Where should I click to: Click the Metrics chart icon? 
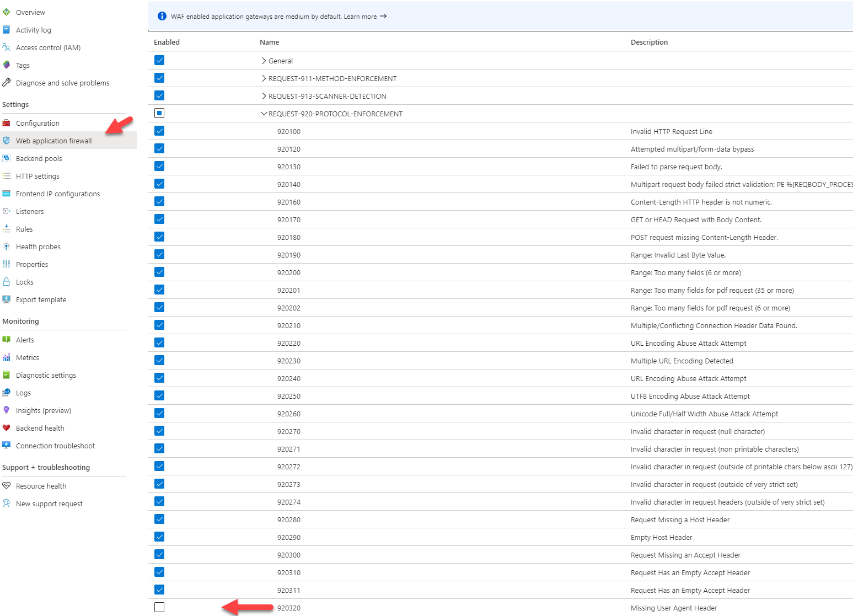(7, 357)
